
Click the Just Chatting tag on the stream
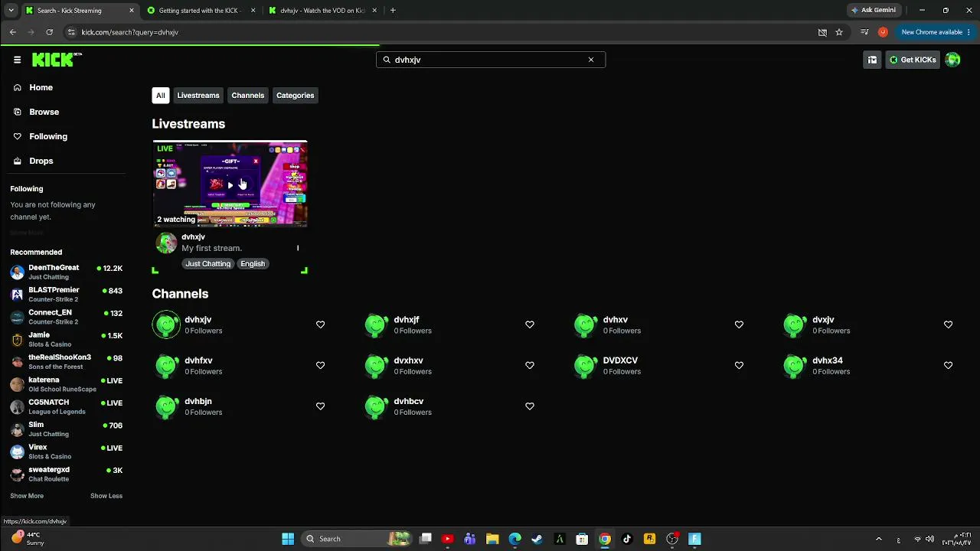[x=207, y=264]
